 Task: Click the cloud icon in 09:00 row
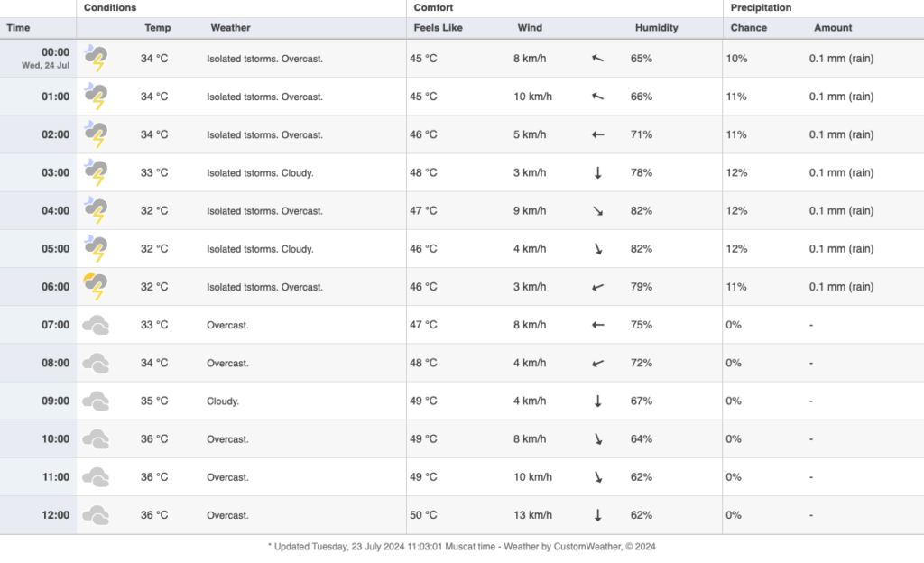click(96, 401)
